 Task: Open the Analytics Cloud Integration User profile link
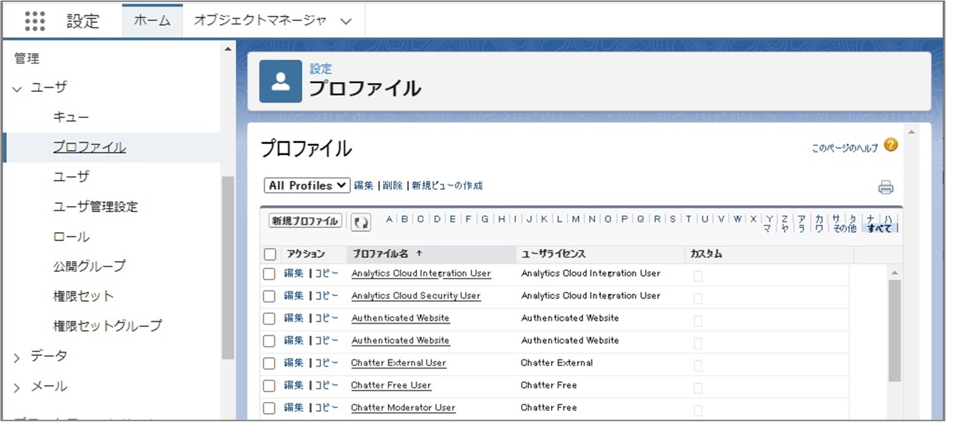(421, 273)
